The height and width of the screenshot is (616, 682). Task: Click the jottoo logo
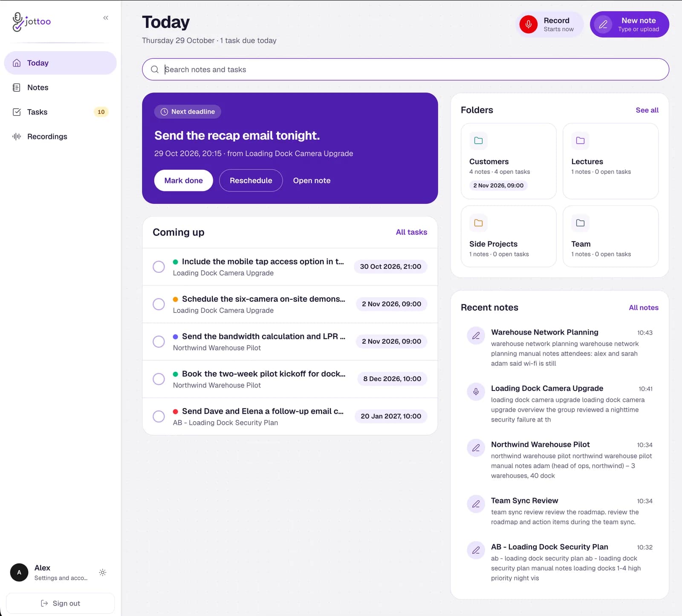tap(32, 21)
